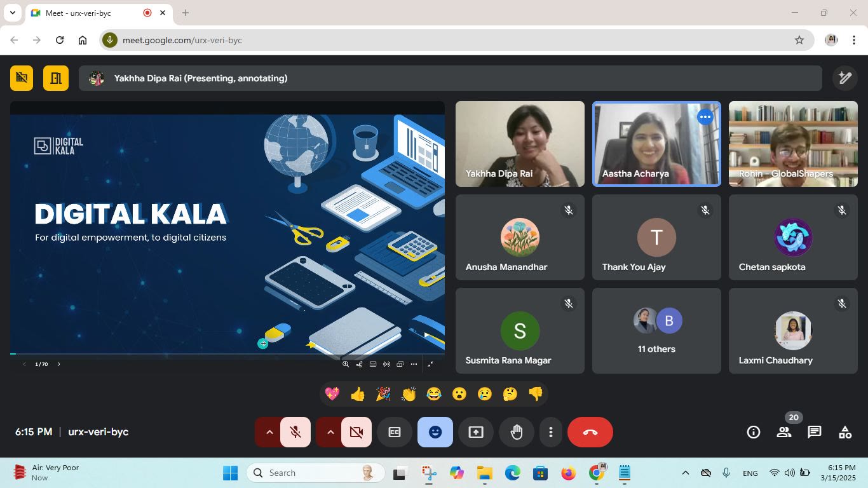Expand video settings arrow beside camera
Viewport: 868px width, 488px height.
tap(330, 432)
